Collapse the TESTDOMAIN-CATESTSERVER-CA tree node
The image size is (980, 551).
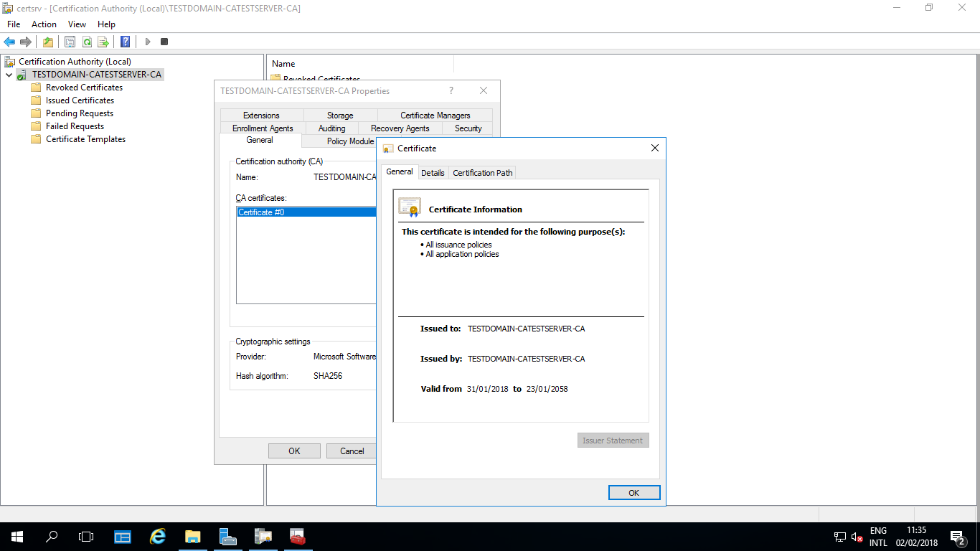click(x=9, y=75)
